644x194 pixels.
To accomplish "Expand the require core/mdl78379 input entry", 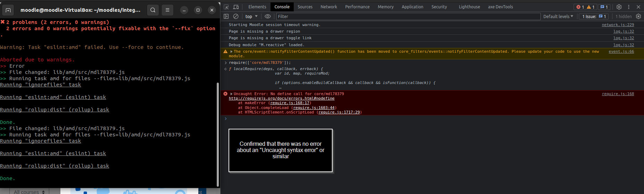I will [x=226, y=62].
